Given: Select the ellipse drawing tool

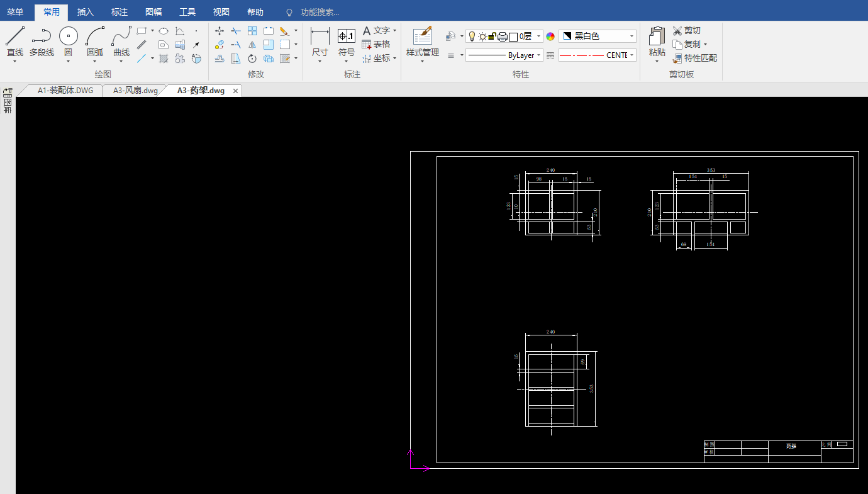Looking at the screenshot, I should (164, 30).
